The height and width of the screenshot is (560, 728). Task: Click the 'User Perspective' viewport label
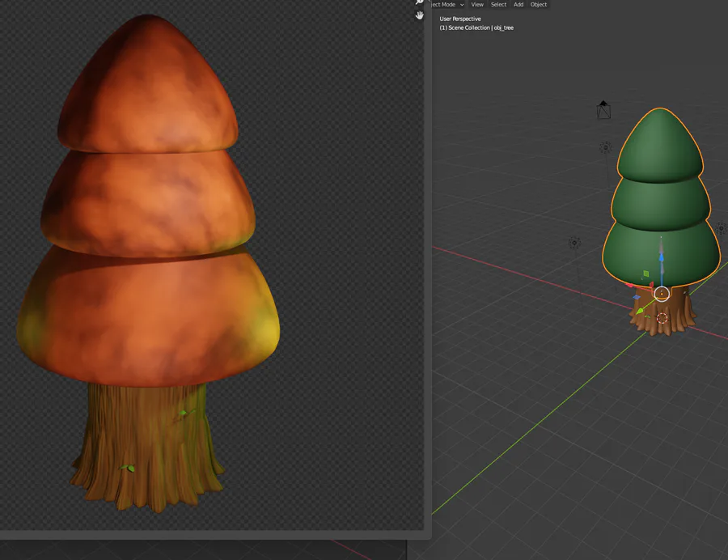click(x=460, y=19)
